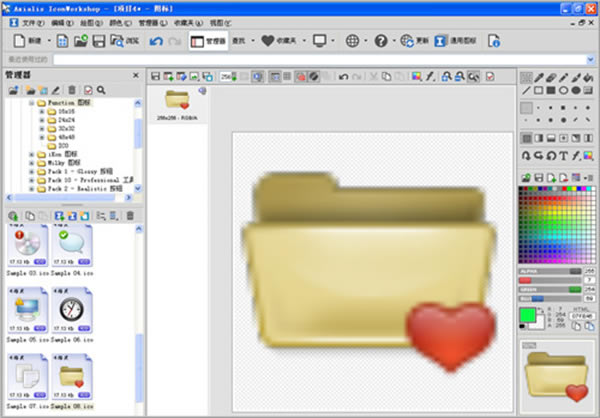This screenshot has width=600, height=418.
Task: Click the checkmark icon in manager toolbar
Action: pyautogui.click(x=88, y=90)
